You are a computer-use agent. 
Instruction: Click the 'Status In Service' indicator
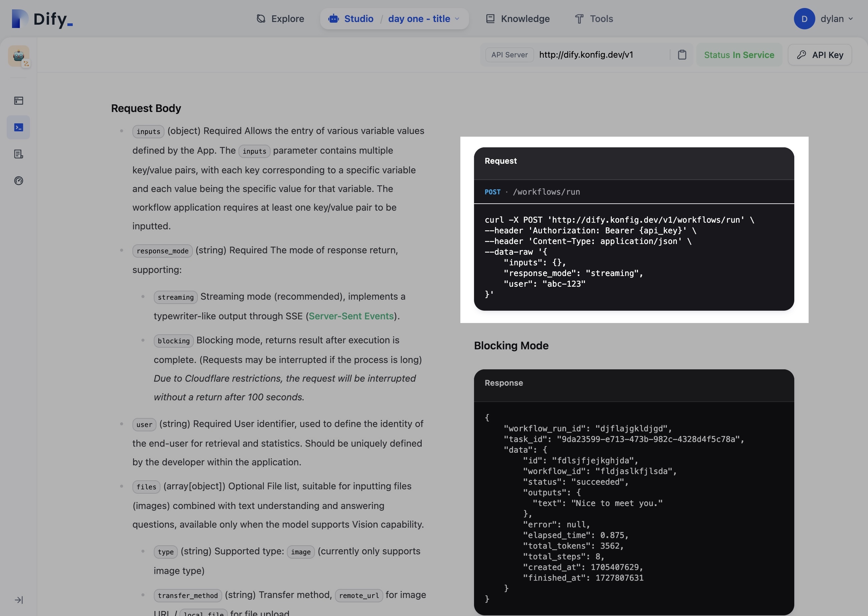tap(739, 55)
